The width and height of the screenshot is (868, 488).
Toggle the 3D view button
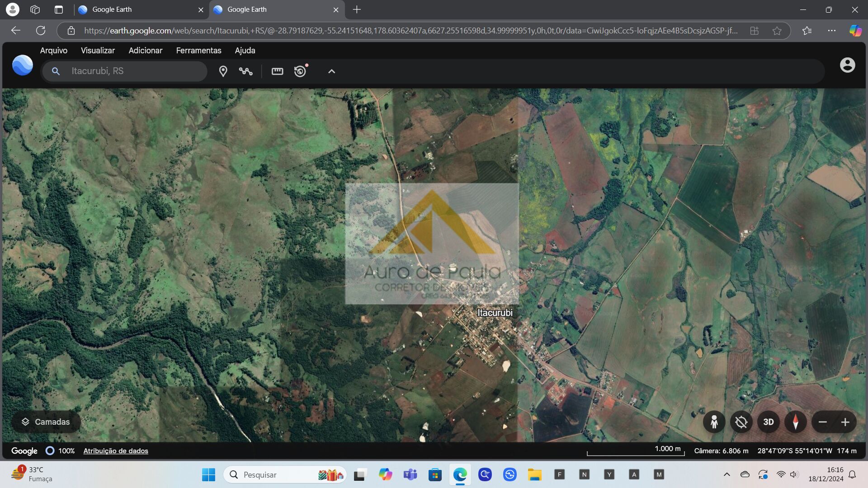[768, 422]
